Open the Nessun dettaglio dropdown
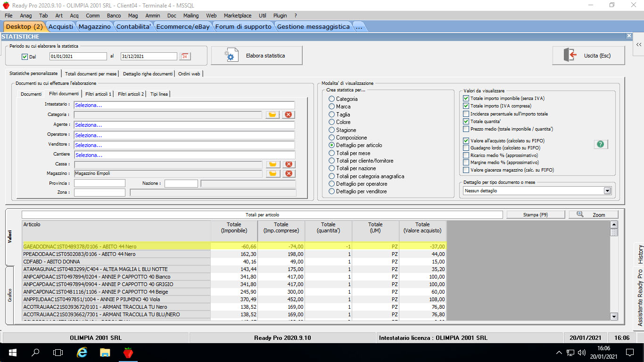644x362 pixels. (607, 191)
